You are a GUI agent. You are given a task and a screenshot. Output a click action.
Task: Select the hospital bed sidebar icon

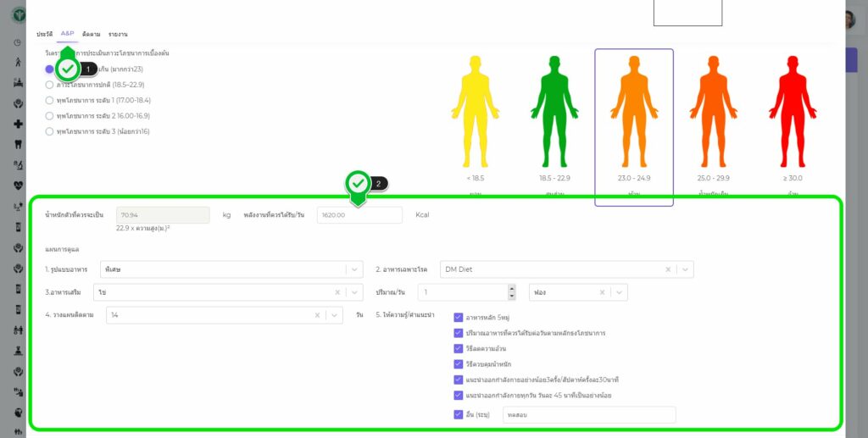click(18, 83)
